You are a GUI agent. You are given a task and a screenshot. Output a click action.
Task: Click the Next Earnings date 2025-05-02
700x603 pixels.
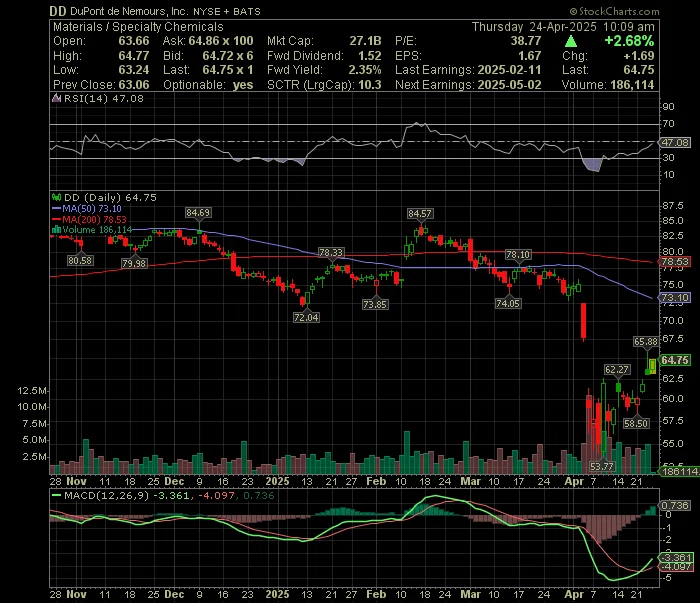pos(509,85)
